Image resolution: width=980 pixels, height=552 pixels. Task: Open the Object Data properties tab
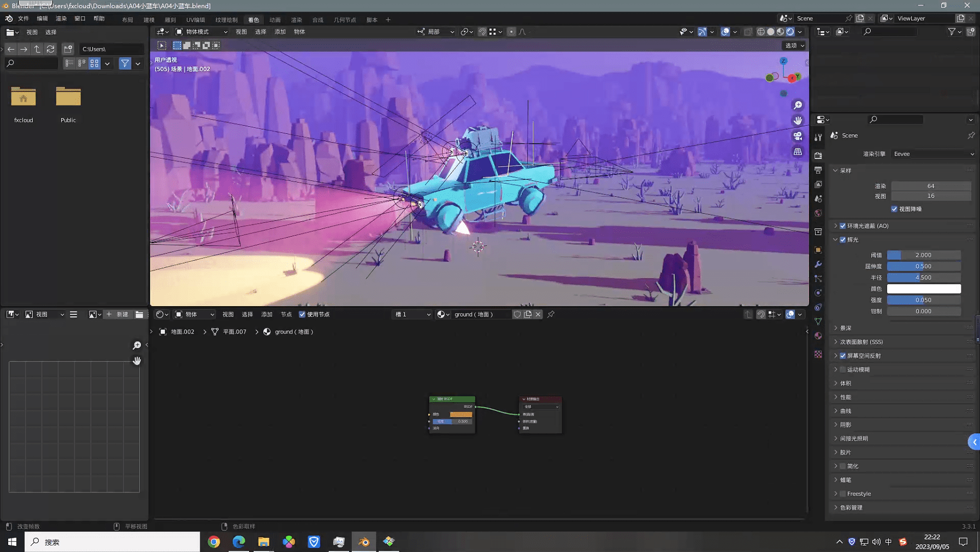pyautogui.click(x=818, y=321)
